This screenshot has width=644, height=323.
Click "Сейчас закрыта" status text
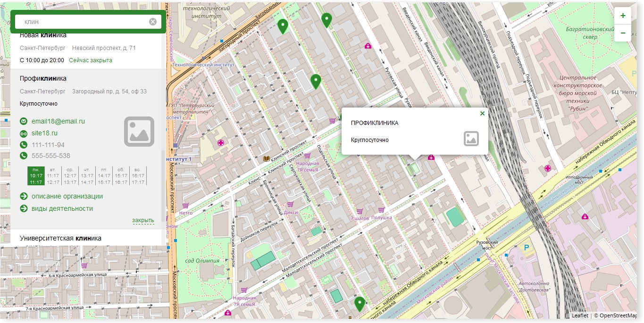click(91, 60)
